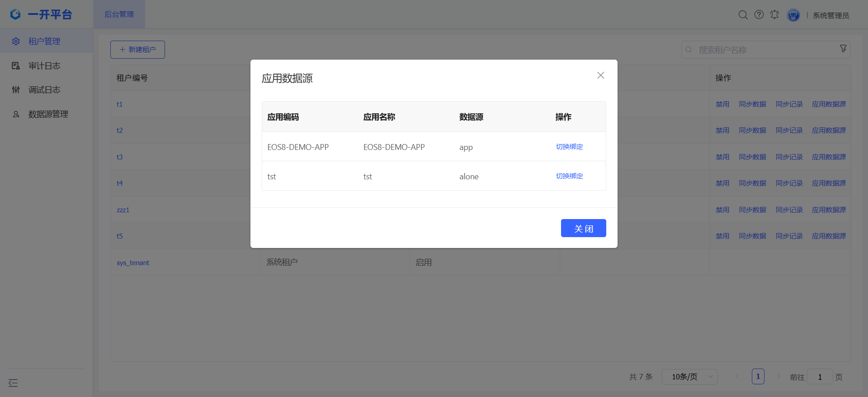Open 审计日志 from the sidebar
The height and width of the screenshot is (397, 868).
point(44,66)
